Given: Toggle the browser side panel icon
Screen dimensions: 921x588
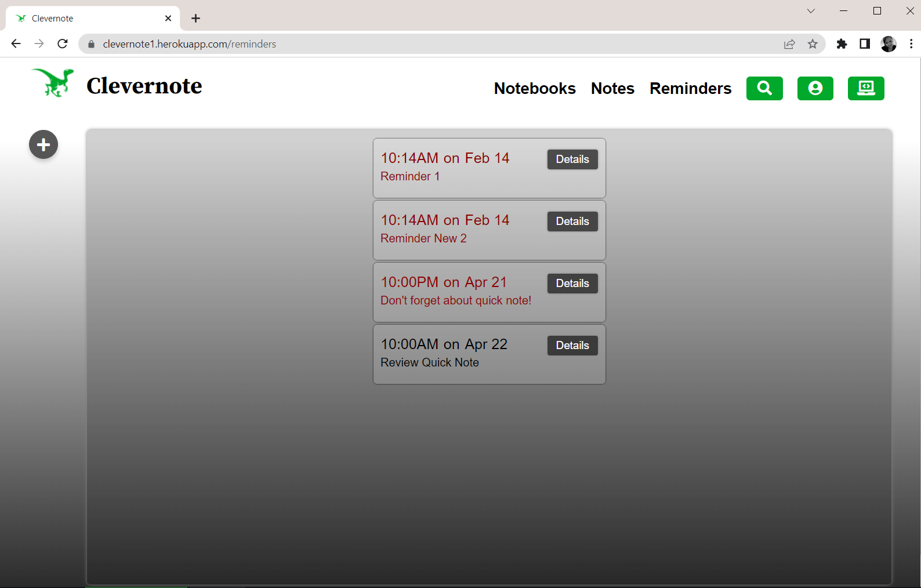Looking at the screenshot, I should click(865, 43).
